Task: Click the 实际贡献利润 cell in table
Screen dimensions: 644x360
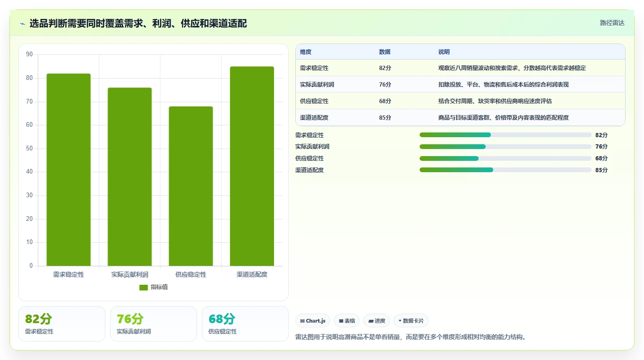Action: click(317, 85)
